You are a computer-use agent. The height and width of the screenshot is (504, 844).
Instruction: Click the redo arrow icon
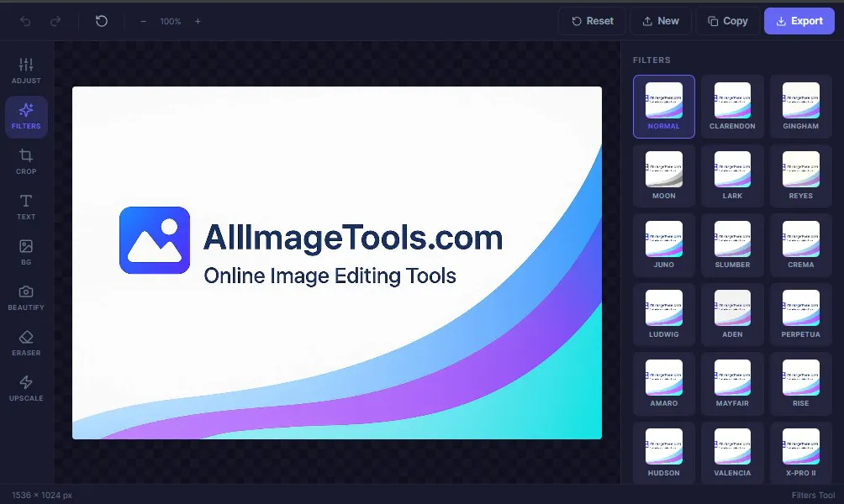[x=55, y=21]
